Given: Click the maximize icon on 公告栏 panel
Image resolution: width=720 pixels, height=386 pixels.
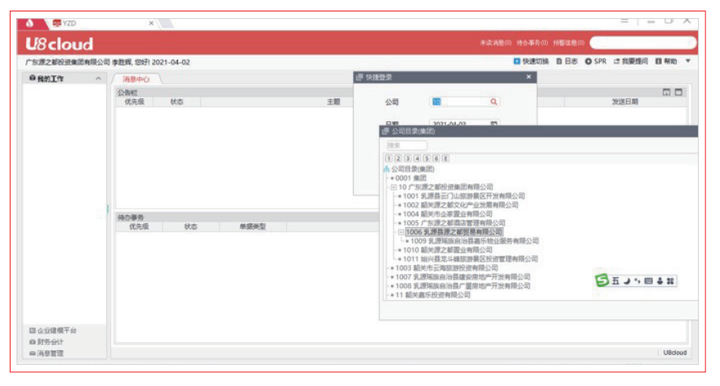Looking at the screenshot, I should pyautogui.click(x=678, y=92).
